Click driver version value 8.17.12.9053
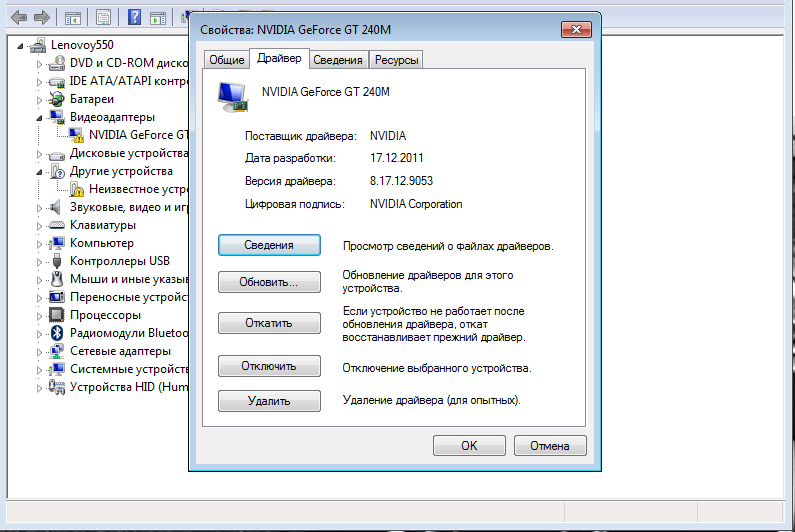This screenshot has width=795, height=532. pyautogui.click(x=402, y=181)
